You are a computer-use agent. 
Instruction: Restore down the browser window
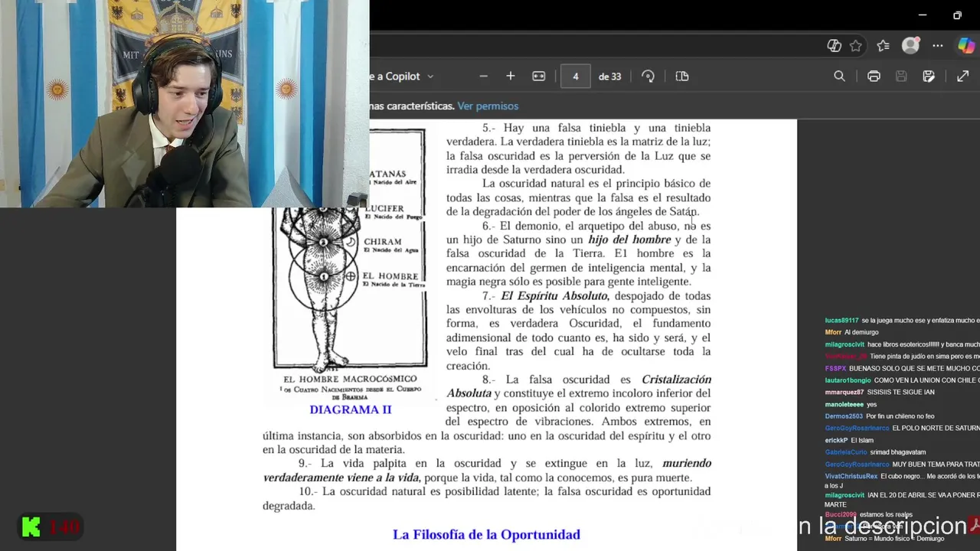(x=957, y=15)
